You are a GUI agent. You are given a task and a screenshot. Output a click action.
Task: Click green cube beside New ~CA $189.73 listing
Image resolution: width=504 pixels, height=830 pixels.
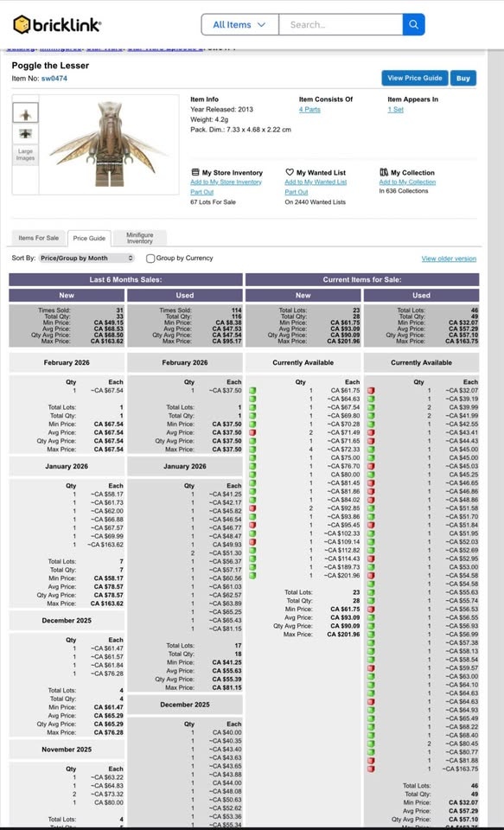(x=252, y=567)
